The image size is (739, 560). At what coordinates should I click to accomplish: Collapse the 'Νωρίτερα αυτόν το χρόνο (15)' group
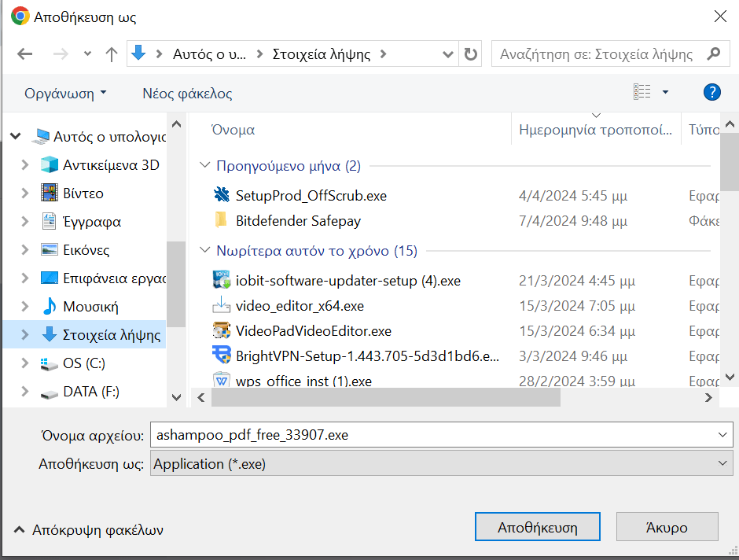coord(204,250)
